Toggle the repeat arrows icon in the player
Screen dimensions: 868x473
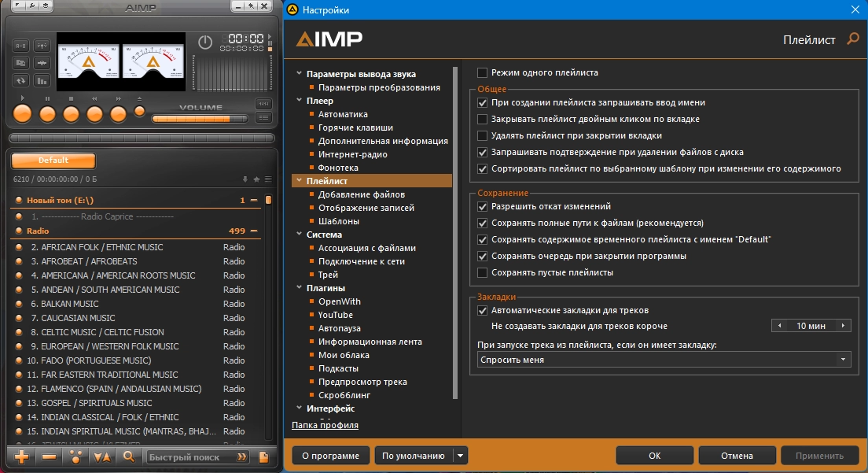click(x=20, y=81)
